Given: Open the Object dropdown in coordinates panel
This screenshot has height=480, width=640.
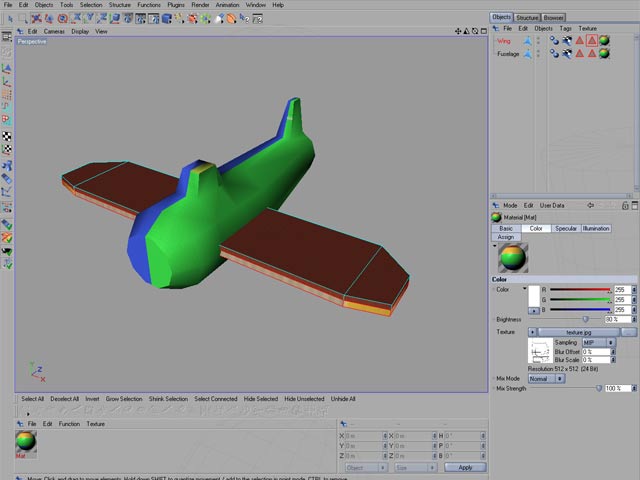Looking at the screenshot, I should [x=366, y=467].
